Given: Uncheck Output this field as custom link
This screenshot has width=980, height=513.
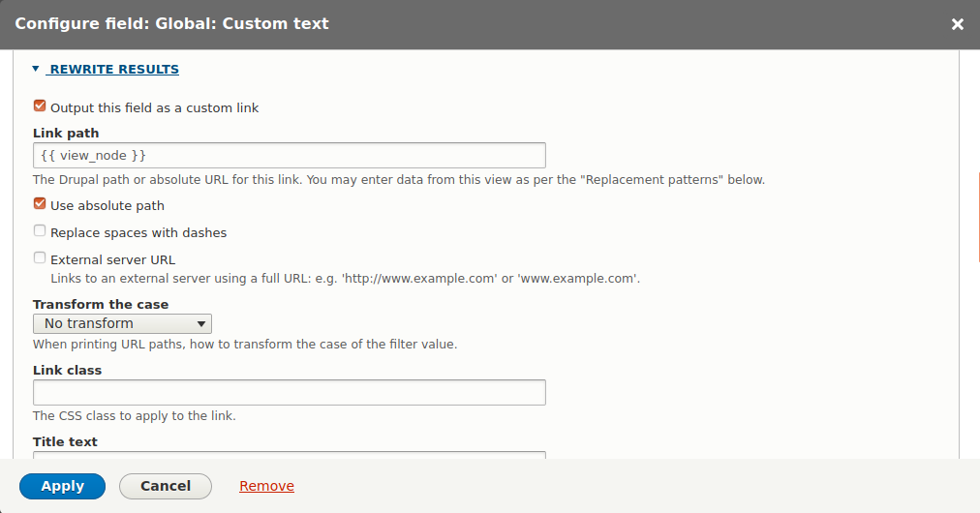Looking at the screenshot, I should coord(40,107).
